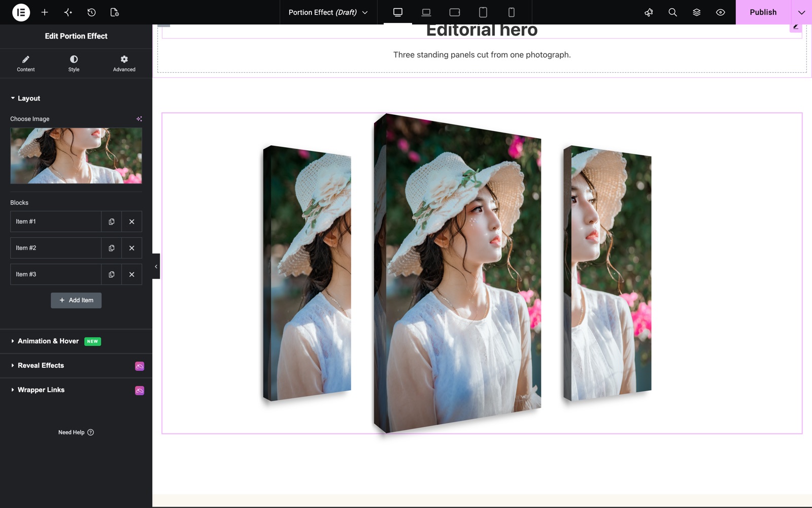The image size is (812, 508).
Task: Remove Item #1
Action: coord(132,221)
